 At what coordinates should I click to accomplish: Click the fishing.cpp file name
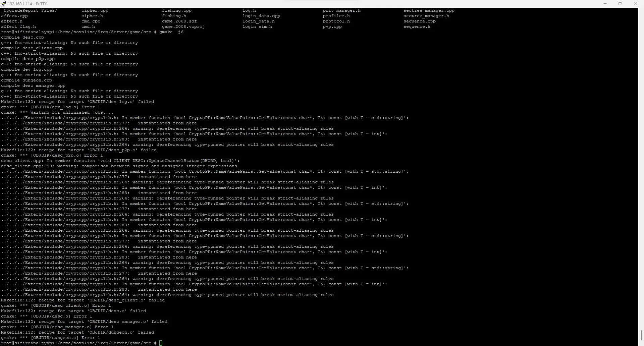tap(177, 10)
